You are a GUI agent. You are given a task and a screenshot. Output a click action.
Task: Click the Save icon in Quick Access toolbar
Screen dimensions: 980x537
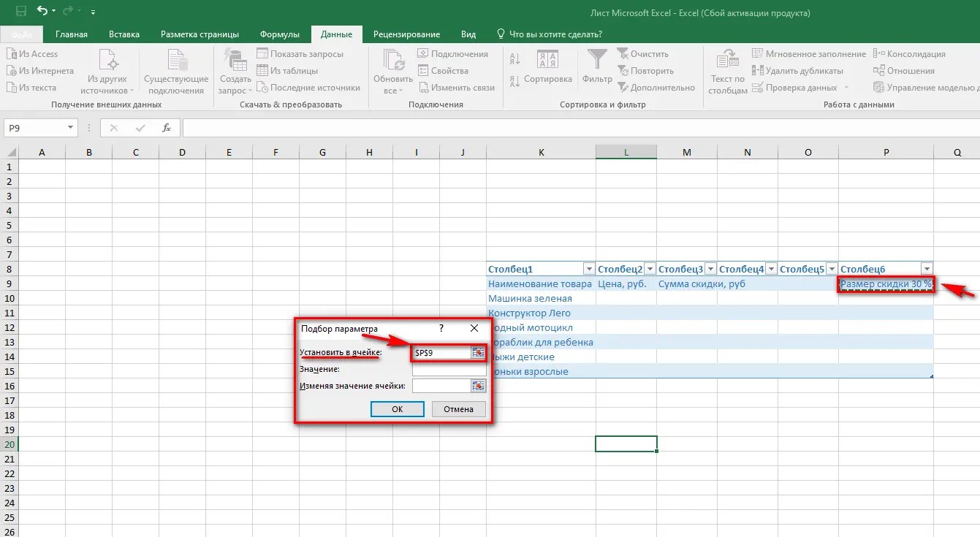pyautogui.click(x=20, y=12)
